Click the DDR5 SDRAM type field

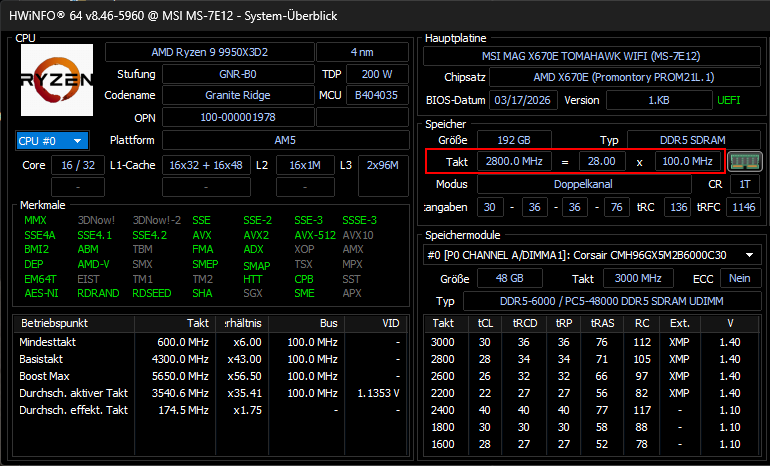[692, 140]
